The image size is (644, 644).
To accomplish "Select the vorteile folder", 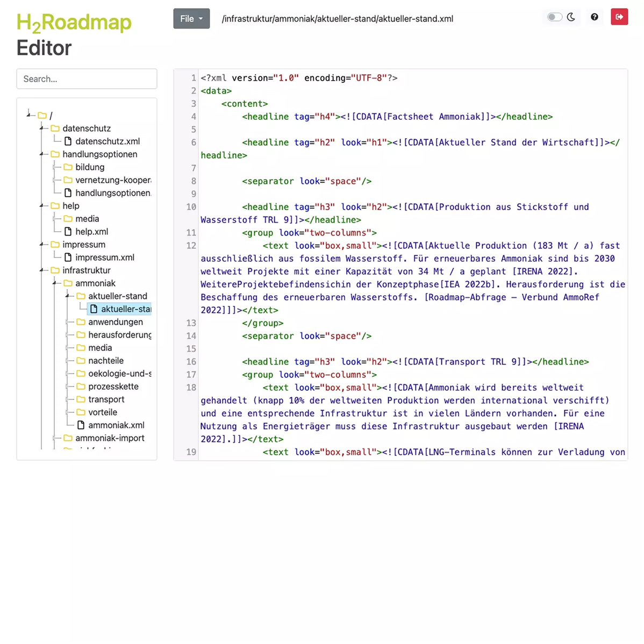I will coord(103,412).
